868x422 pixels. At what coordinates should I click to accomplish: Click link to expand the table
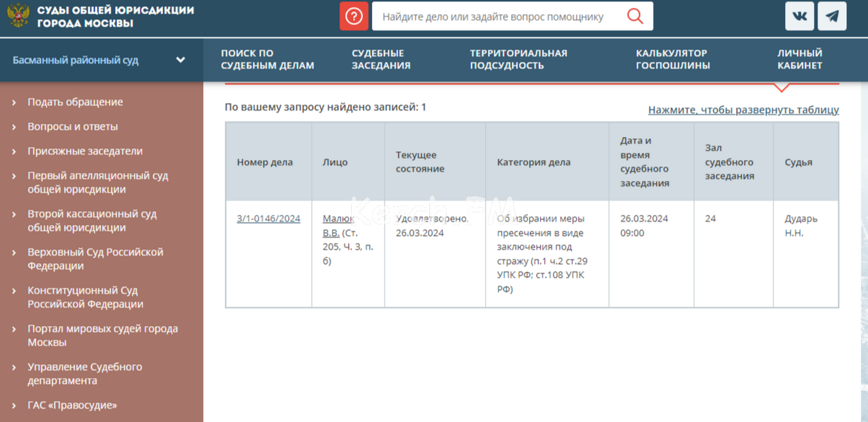tap(743, 110)
